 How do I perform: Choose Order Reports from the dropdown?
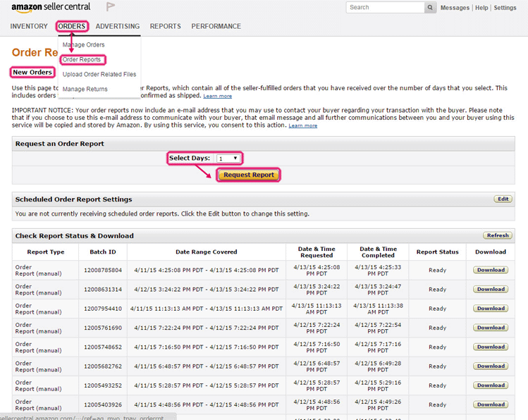82,60
